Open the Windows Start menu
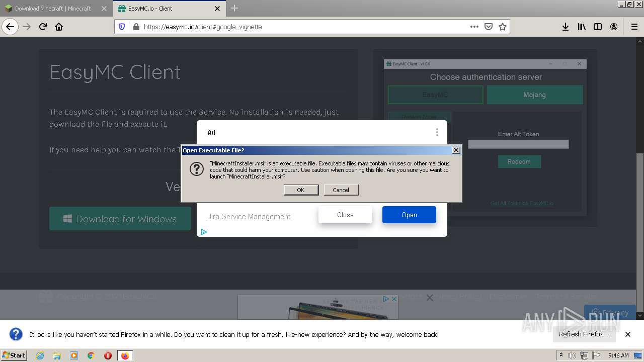Screen dimensions: 644x362 tap(14, 355)
